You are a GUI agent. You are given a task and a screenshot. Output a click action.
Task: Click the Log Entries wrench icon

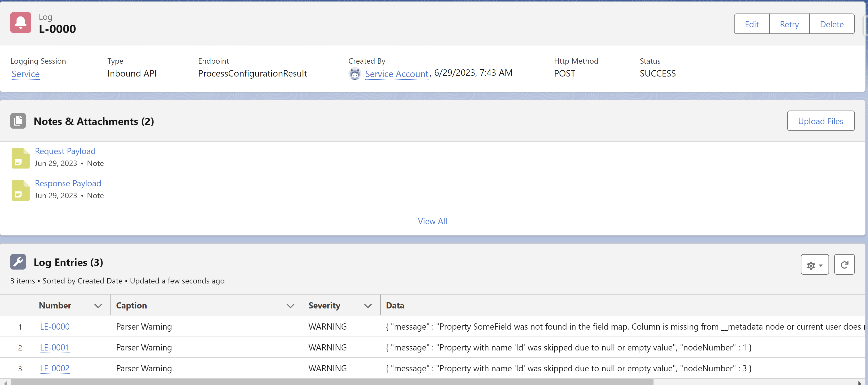[18, 262]
